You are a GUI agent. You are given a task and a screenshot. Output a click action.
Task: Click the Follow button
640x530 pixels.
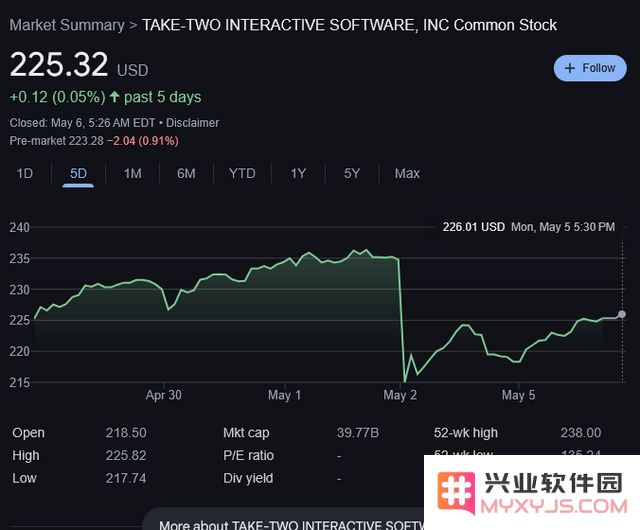pyautogui.click(x=590, y=68)
